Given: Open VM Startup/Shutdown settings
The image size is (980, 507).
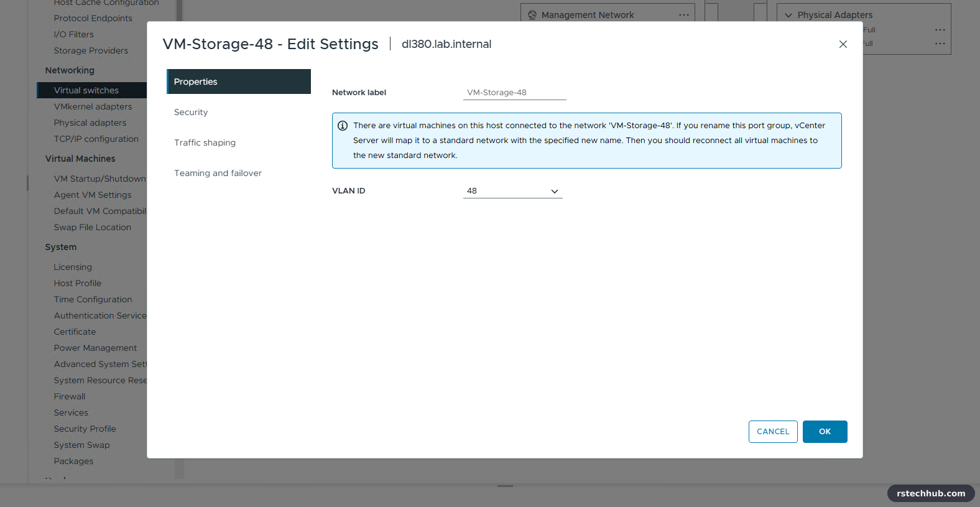Looking at the screenshot, I should pos(99,179).
